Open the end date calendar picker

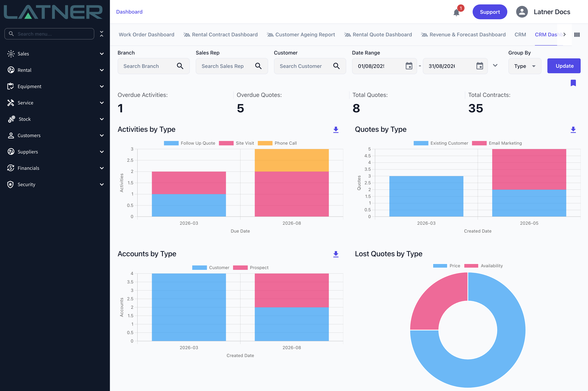[x=480, y=66]
